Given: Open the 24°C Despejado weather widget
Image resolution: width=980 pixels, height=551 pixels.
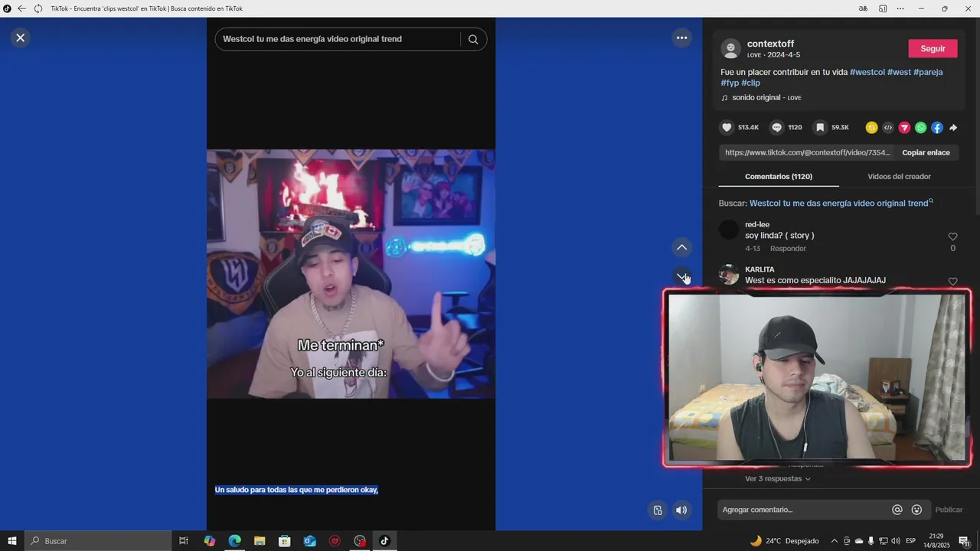Looking at the screenshot, I should [x=785, y=541].
